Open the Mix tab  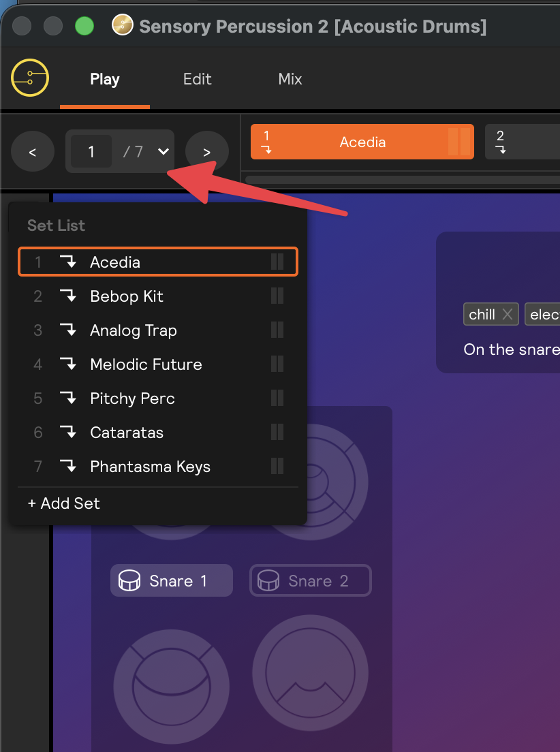pos(290,79)
